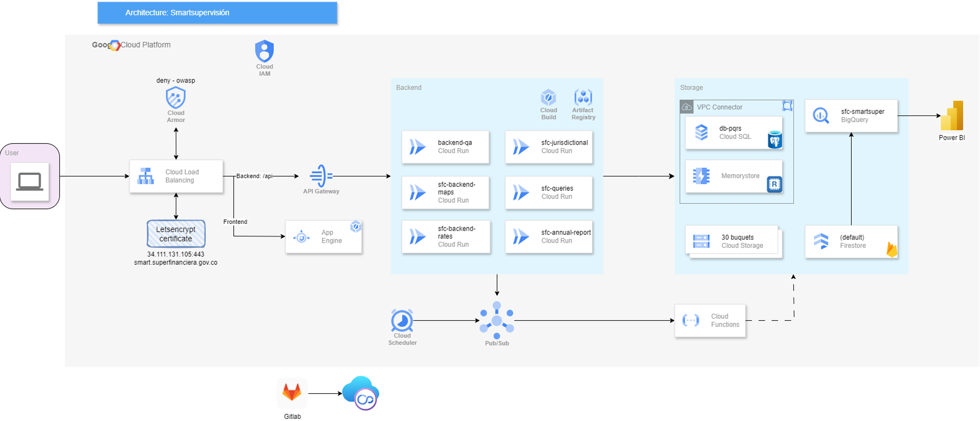This screenshot has width=980, height=421.
Task: Click the Cloud Functions icon
Action: click(691, 320)
